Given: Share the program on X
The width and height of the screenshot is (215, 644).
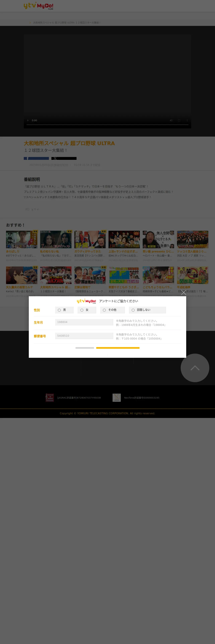Looking at the screenshot, I should [x=64, y=158].
